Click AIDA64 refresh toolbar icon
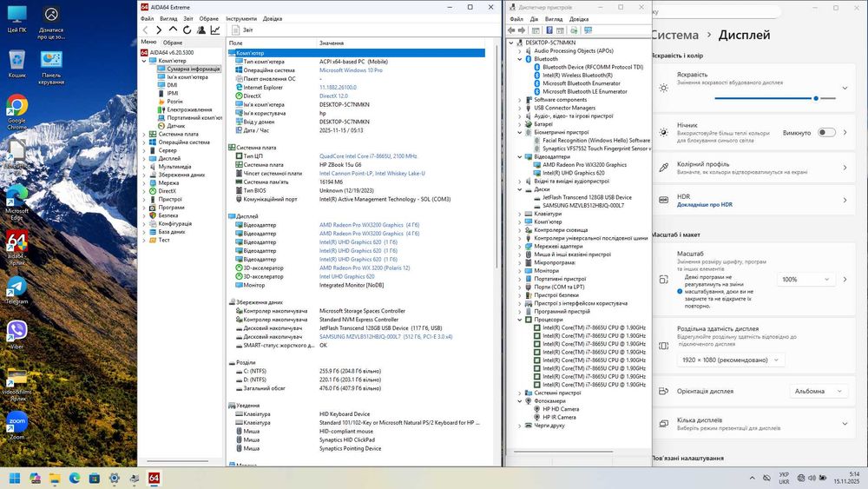 click(x=187, y=30)
